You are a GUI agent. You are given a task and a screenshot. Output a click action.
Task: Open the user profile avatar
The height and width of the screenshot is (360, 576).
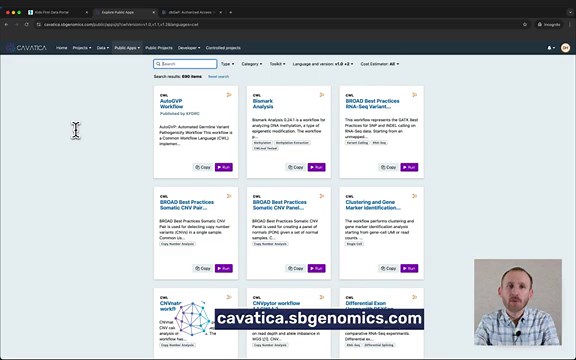pos(565,48)
